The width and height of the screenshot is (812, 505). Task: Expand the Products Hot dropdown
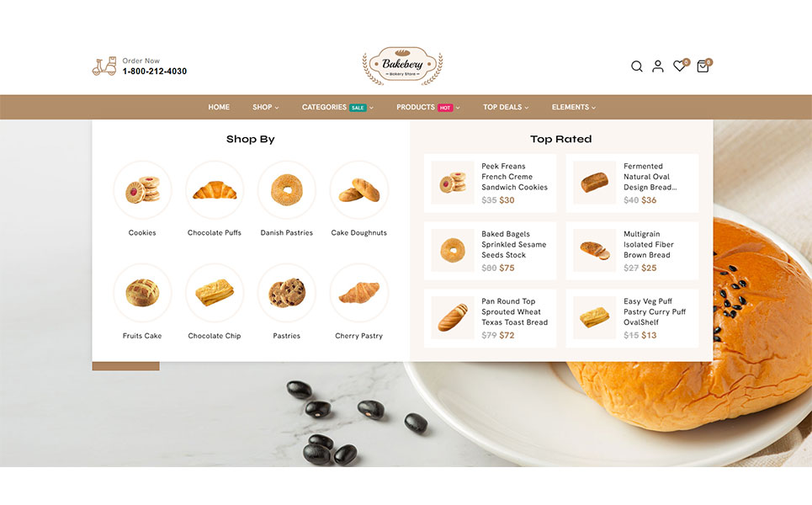pyautogui.click(x=428, y=107)
